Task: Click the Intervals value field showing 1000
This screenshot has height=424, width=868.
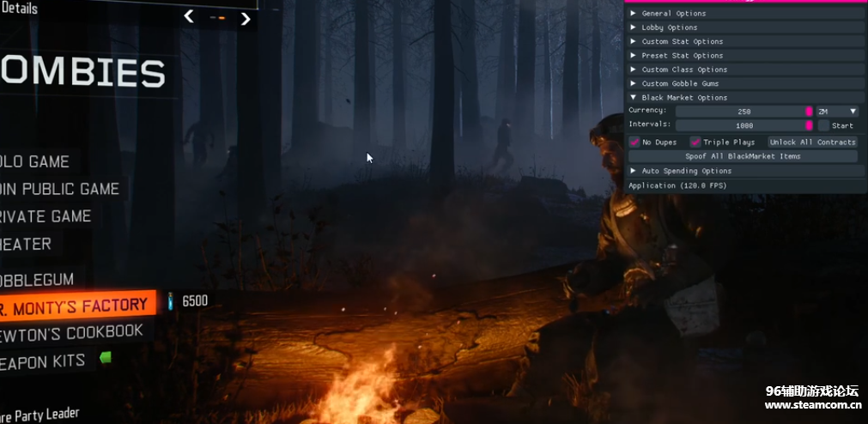Action: [744, 126]
